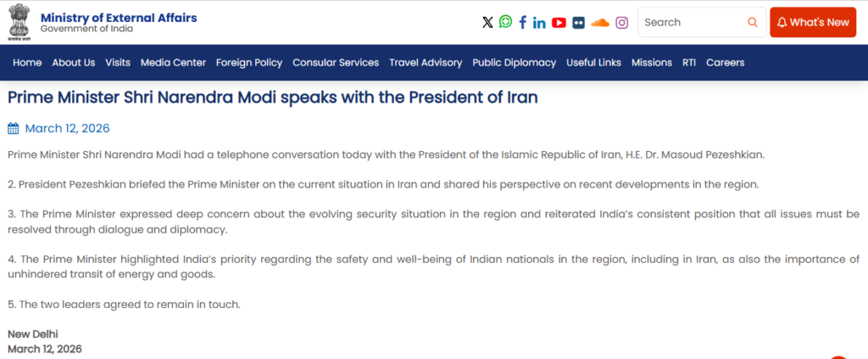Screen dimensions: 868x359
Task: Click the India national emblem logo
Action: tap(19, 22)
